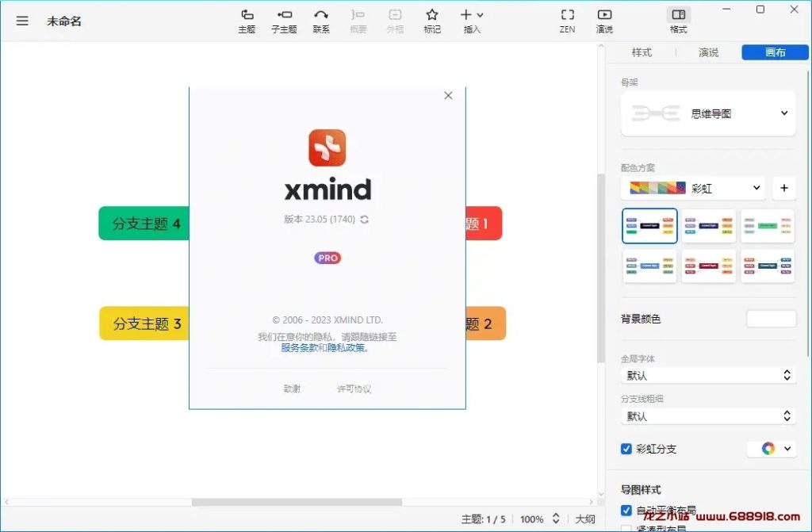Uncheck the 彩虹分支 checkbox

click(x=626, y=449)
